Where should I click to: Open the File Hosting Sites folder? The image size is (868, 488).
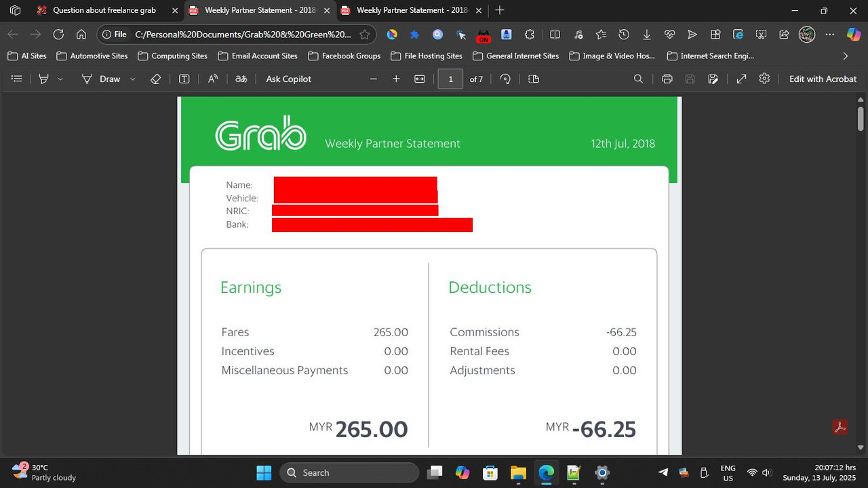point(427,56)
